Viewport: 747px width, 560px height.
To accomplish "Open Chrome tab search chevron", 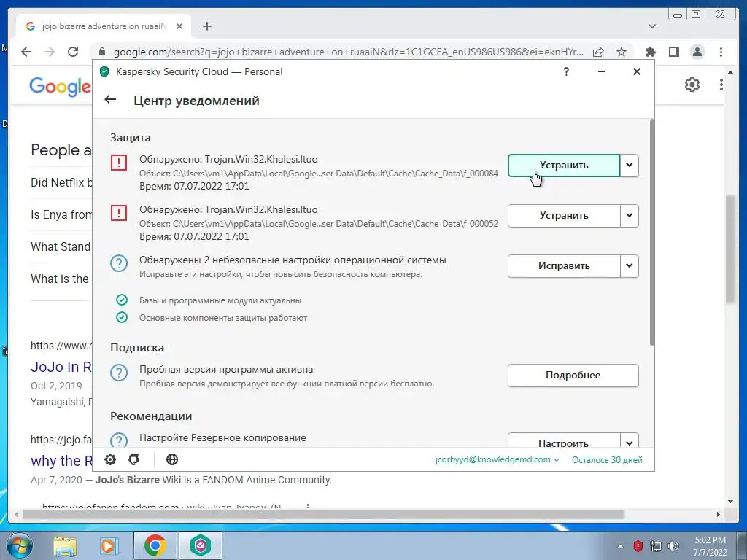I will tap(652, 26).
